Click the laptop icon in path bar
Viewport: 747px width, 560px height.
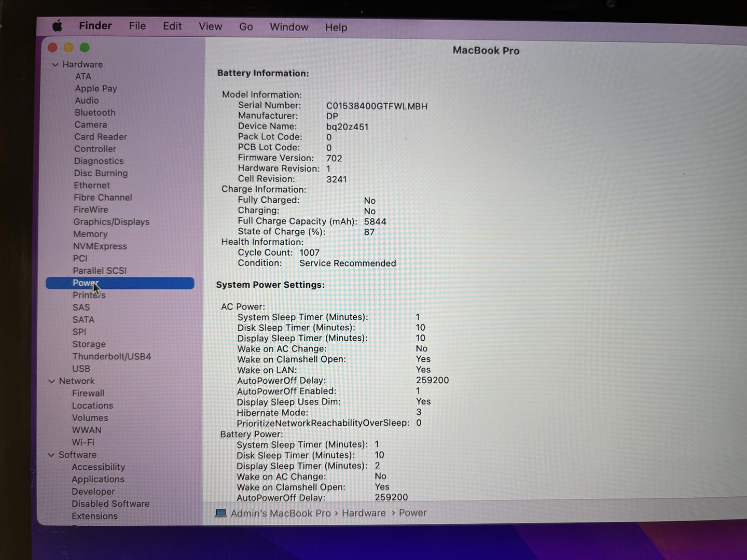(x=221, y=513)
